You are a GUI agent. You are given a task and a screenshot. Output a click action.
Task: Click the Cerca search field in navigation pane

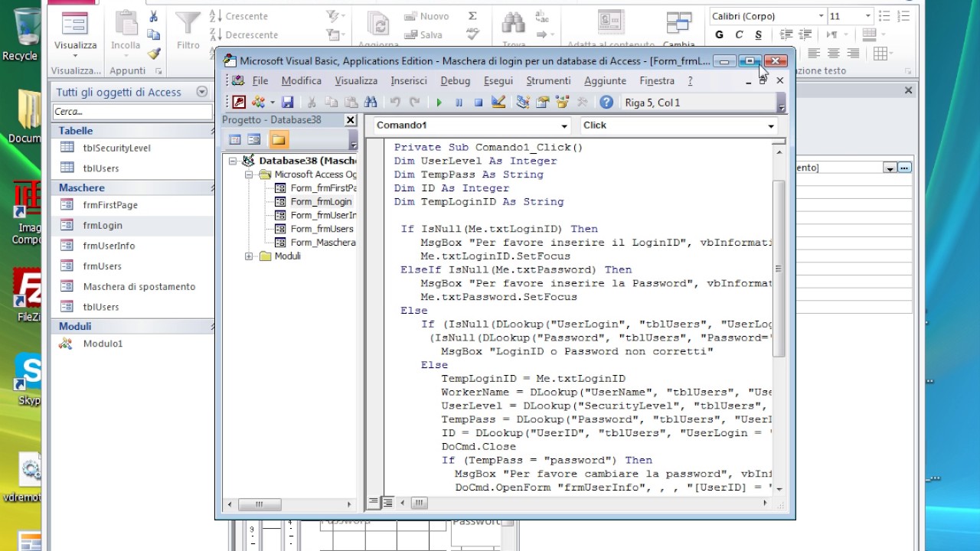[x=132, y=112]
